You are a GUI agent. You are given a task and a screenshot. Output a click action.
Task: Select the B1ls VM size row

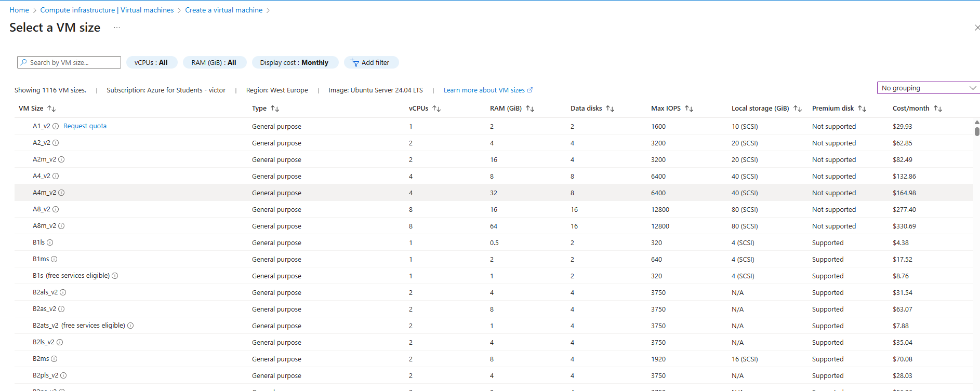pos(494,242)
